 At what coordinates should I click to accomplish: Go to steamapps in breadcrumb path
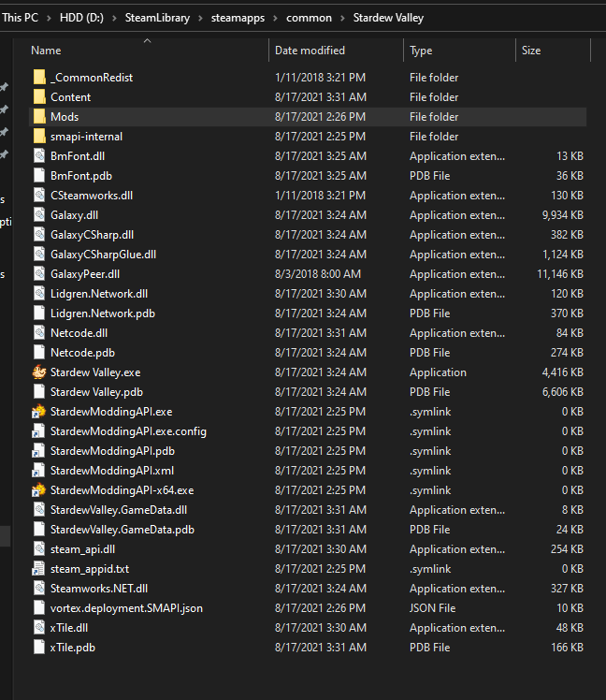238,18
